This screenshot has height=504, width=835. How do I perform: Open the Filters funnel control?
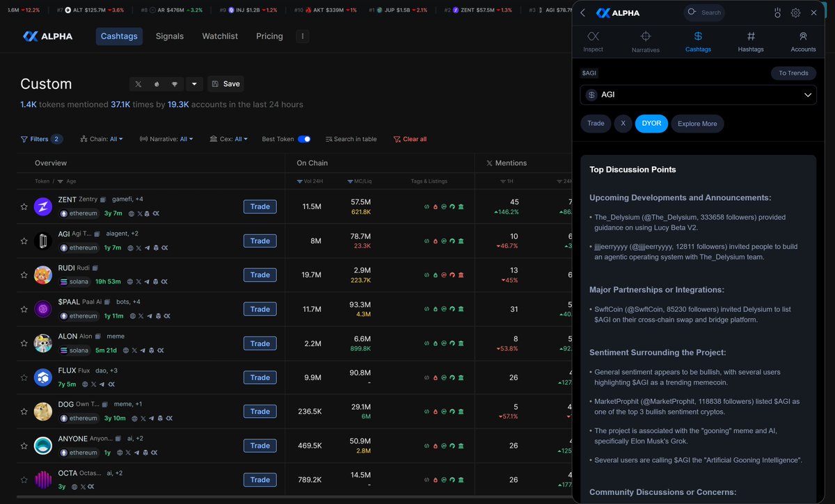tap(41, 139)
